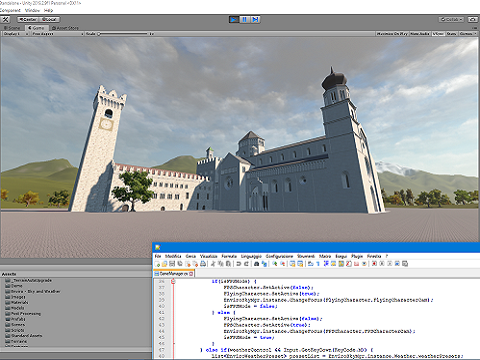Click the Step frame button in Unity
The image size is (480, 360).
(x=255, y=20)
